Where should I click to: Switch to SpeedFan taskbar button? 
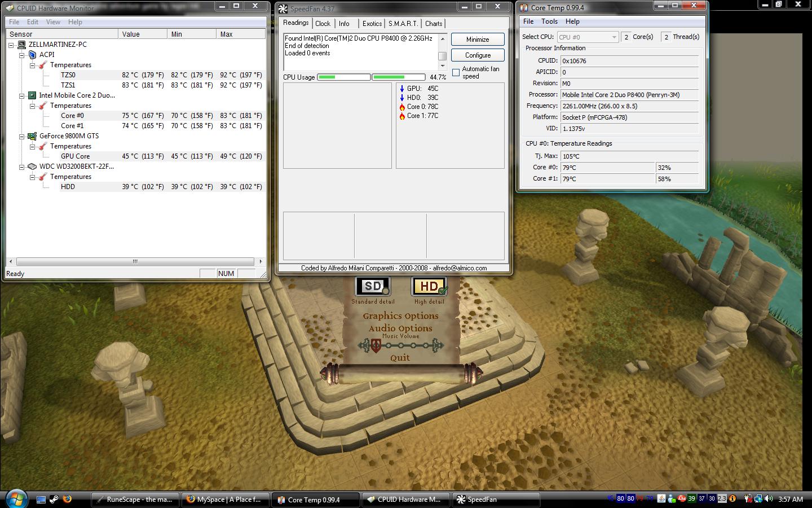(x=496, y=500)
